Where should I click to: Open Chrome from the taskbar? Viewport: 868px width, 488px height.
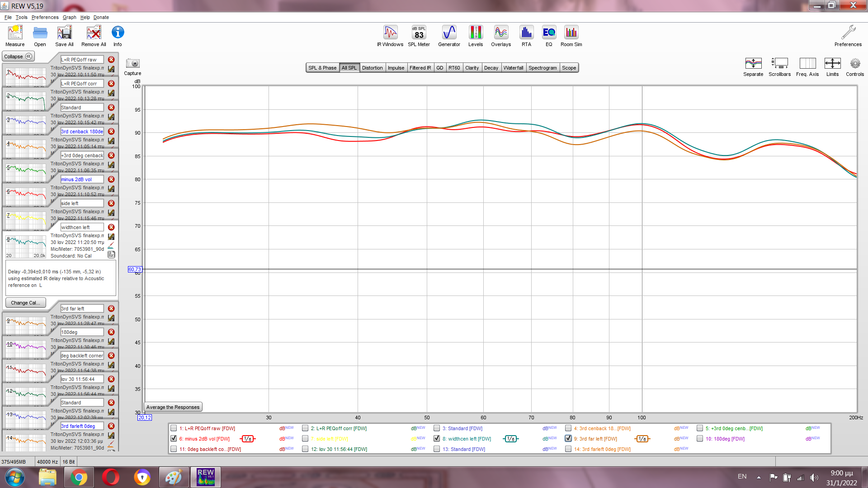tap(79, 477)
